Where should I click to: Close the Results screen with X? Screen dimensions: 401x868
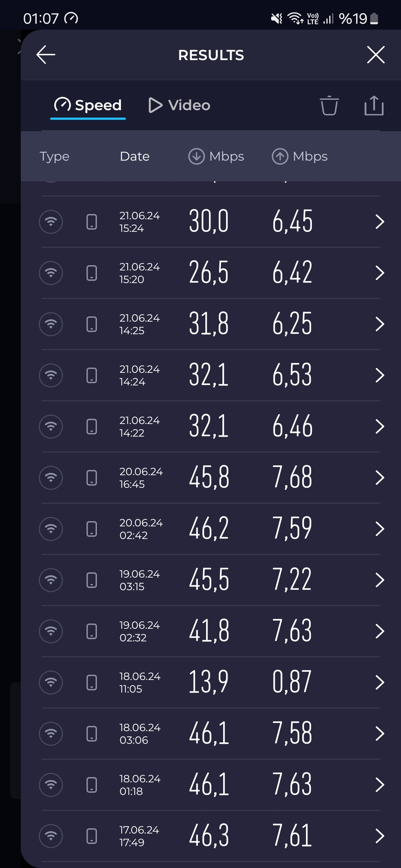click(x=375, y=55)
